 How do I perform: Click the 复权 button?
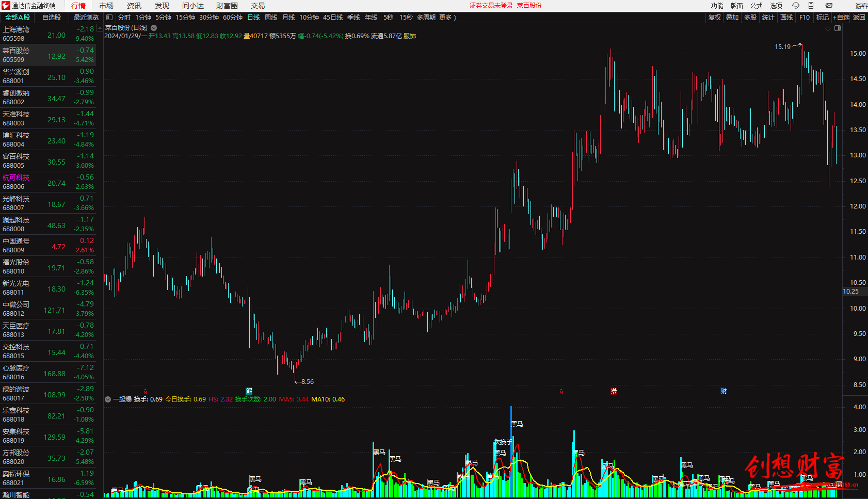715,18
